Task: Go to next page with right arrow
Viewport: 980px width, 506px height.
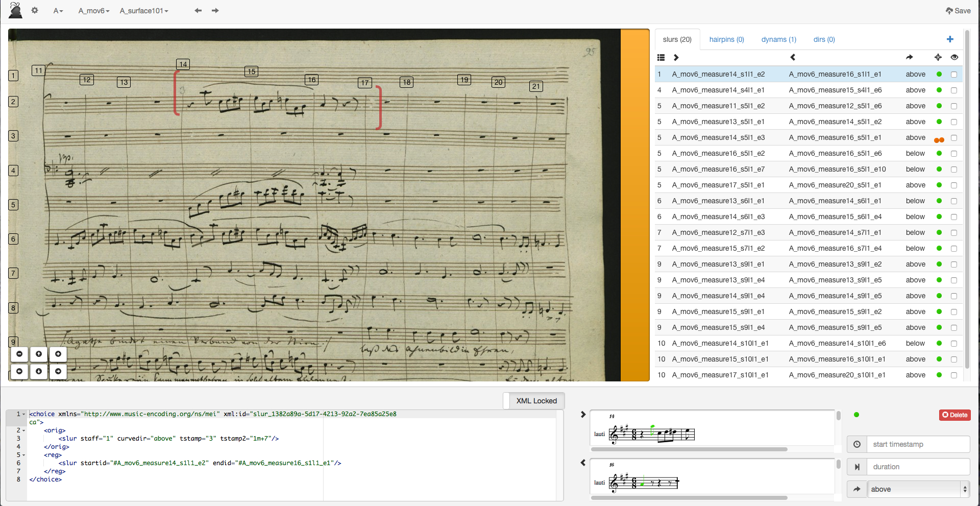Action: click(x=215, y=10)
